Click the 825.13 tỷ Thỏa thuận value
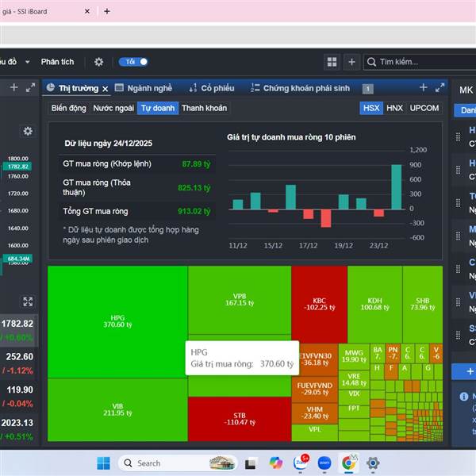Image resolution: width=476 pixels, height=476 pixels. click(x=194, y=188)
